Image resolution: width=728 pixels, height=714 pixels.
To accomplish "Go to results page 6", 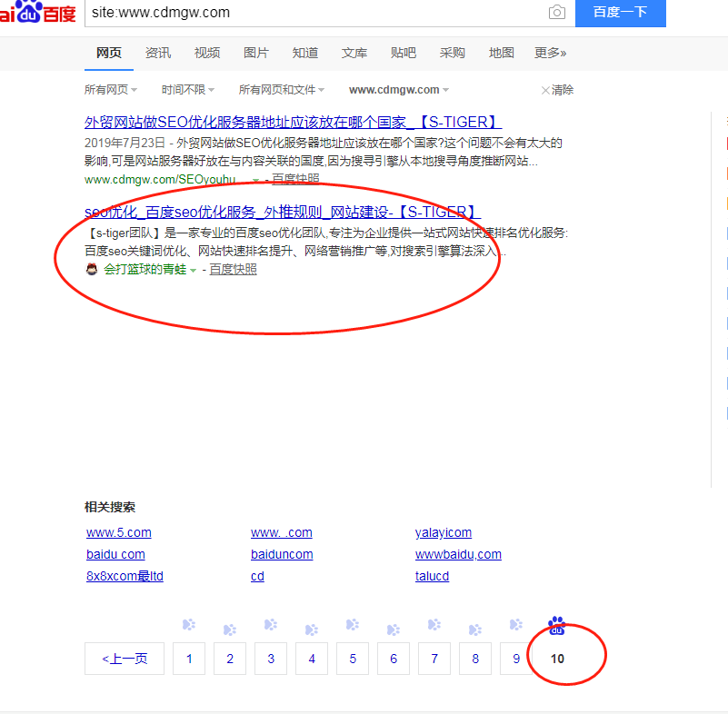I will tap(394, 659).
